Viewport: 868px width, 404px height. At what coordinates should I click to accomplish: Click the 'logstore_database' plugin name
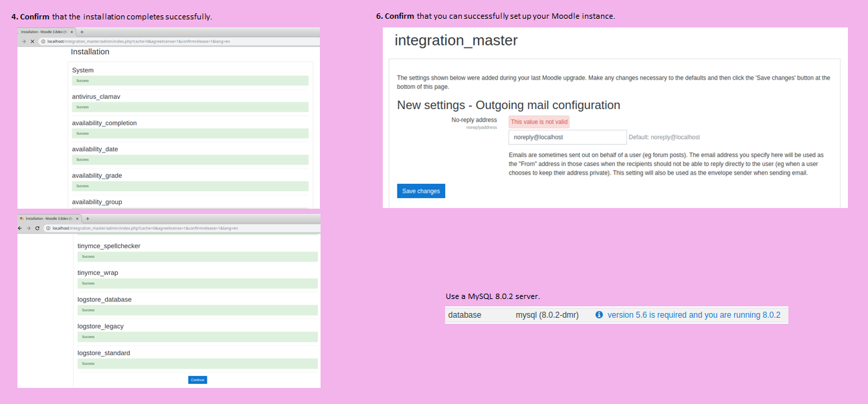pos(104,300)
